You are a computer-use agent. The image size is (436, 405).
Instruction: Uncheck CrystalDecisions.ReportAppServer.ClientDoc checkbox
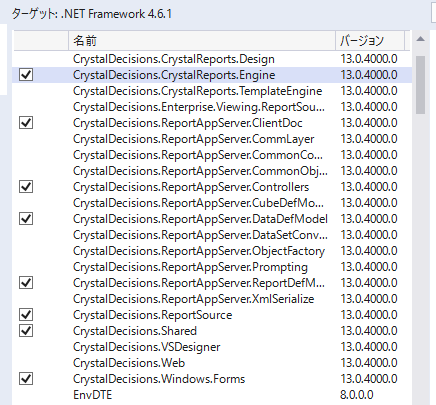coord(26,123)
